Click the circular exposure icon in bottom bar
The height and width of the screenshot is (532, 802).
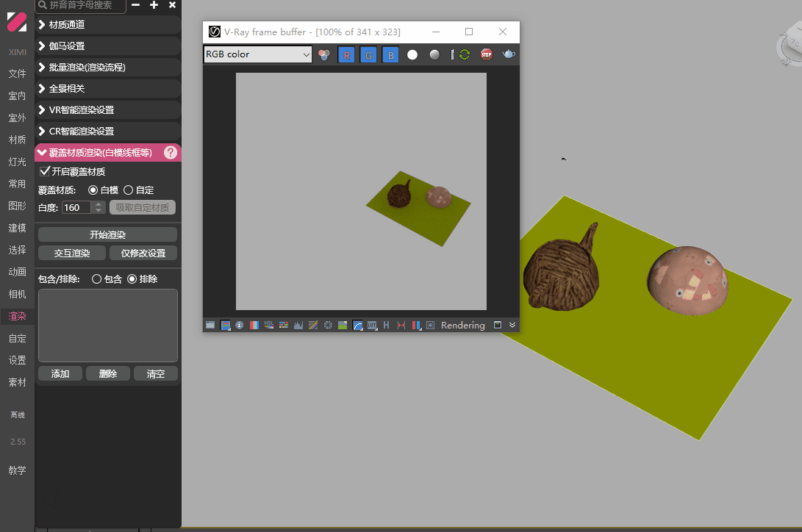pyautogui.click(x=328, y=325)
